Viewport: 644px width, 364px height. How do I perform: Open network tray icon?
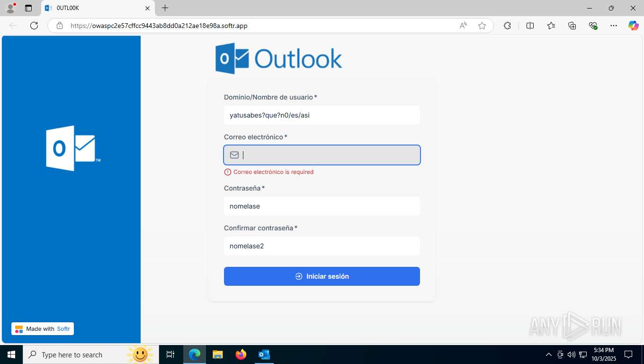coord(582,355)
